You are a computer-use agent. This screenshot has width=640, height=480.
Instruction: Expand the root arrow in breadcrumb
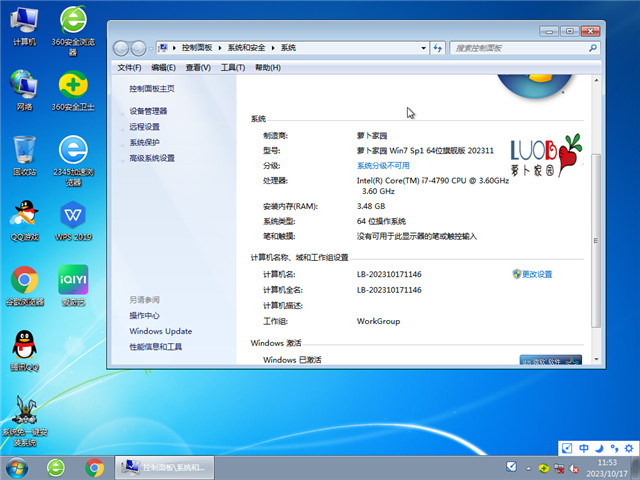(x=174, y=48)
